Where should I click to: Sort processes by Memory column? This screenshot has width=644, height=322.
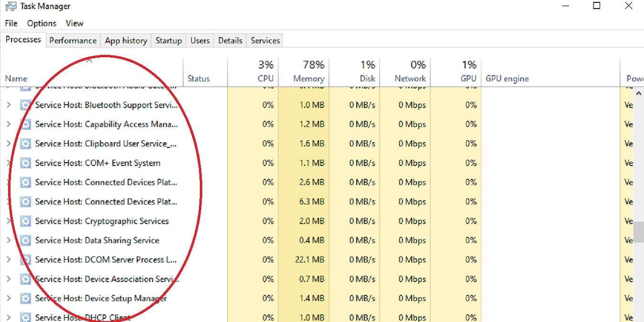308,78
